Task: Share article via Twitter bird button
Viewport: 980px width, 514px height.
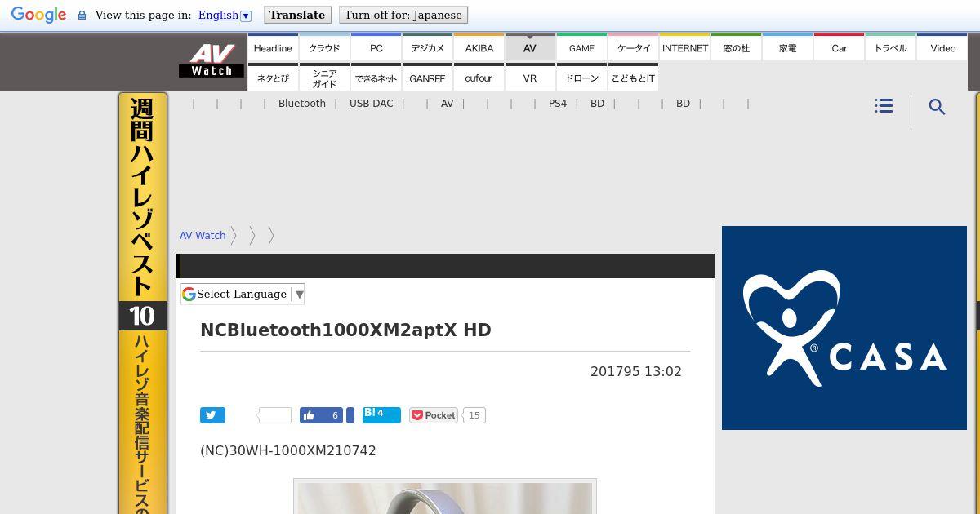Action: (x=212, y=415)
